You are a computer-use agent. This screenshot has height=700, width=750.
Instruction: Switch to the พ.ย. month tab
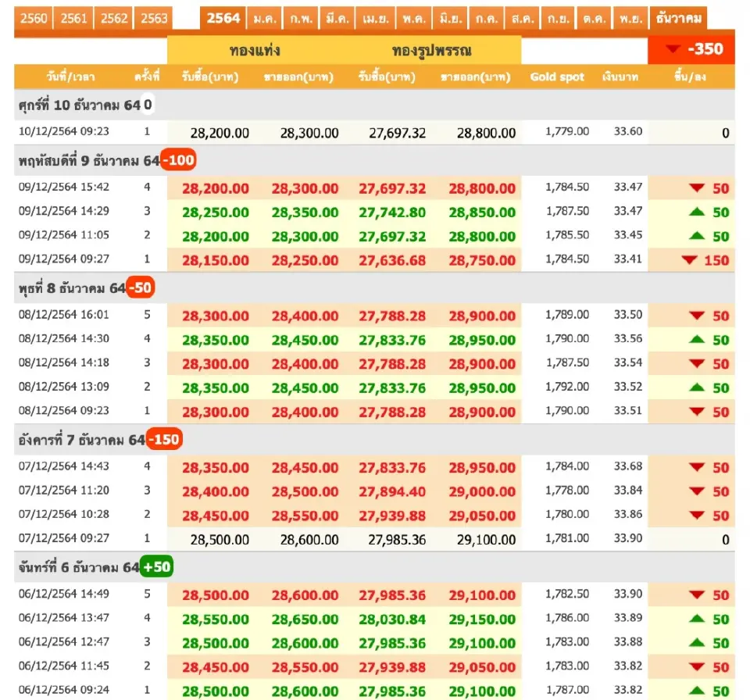tap(631, 19)
